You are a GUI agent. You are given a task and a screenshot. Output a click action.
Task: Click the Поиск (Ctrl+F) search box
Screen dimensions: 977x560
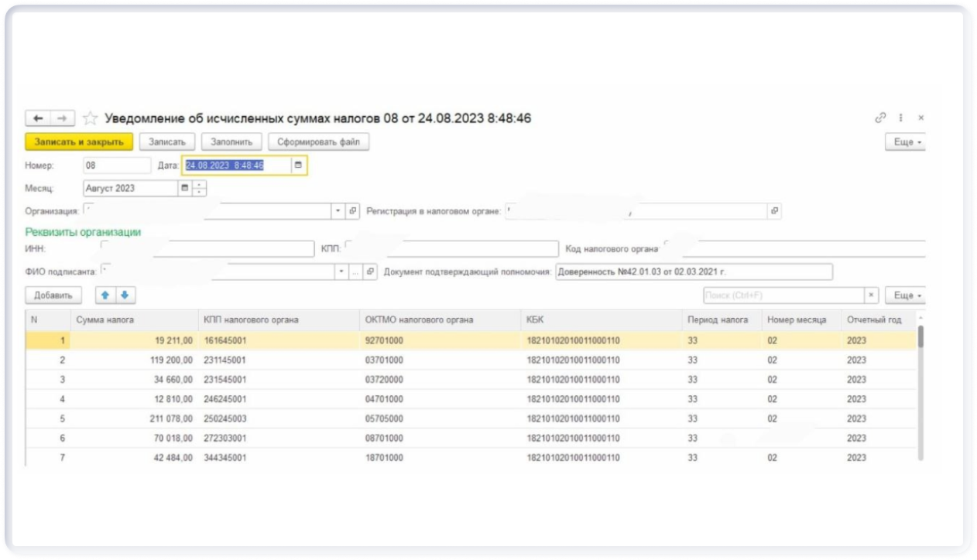point(783,295)
